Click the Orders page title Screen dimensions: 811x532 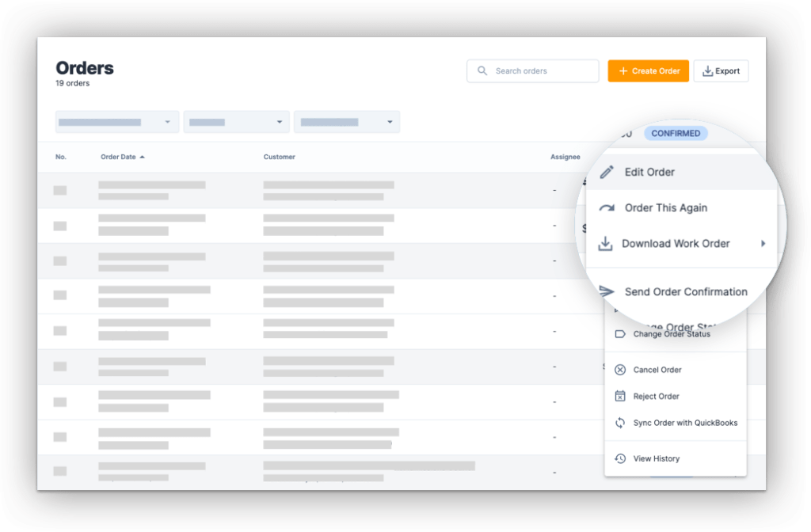[x=85, y=68]
